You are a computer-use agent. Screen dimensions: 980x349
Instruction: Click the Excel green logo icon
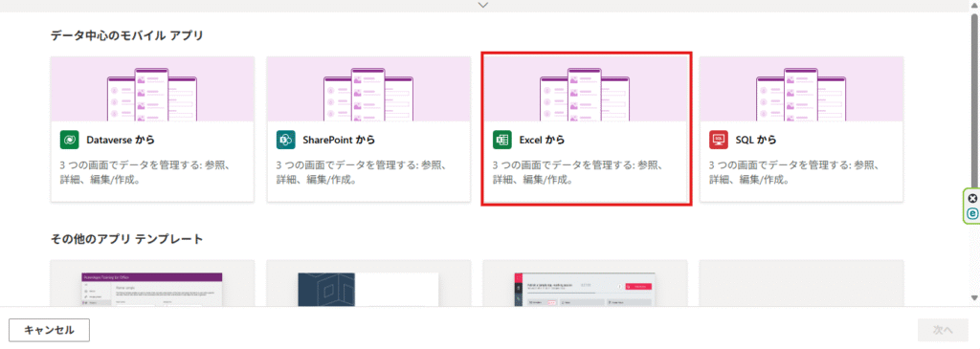(502, 140)
